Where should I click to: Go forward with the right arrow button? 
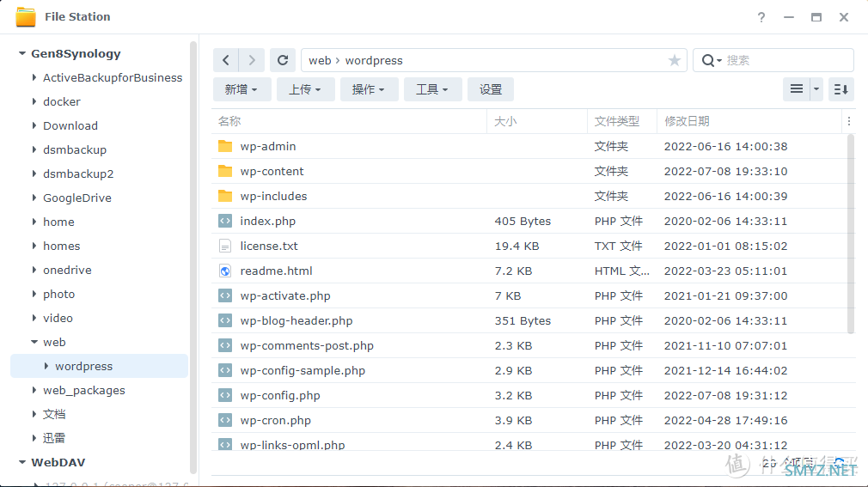click(x=252, y=60)
